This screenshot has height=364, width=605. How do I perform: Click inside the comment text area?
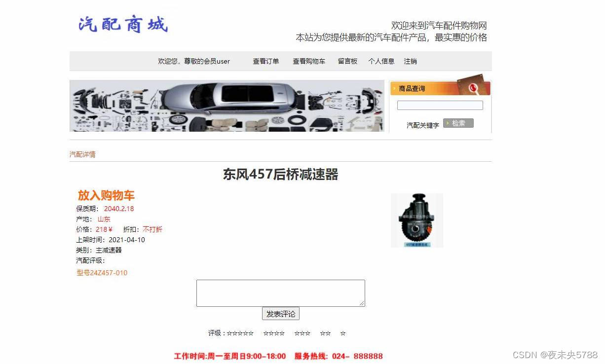click(x=281, y=293)
